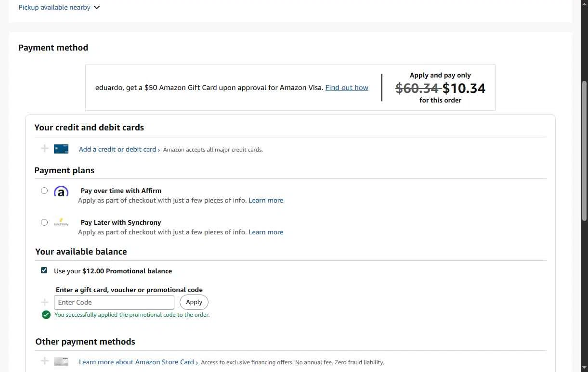Select the Pay over time with Affirm radio button
The image size is (588, 372).
(x=44, y=191)
